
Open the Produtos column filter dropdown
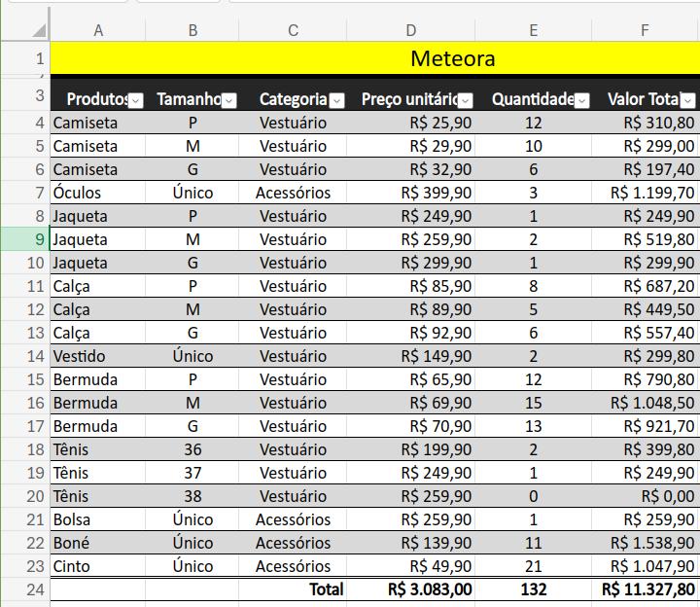pos(136,101)
